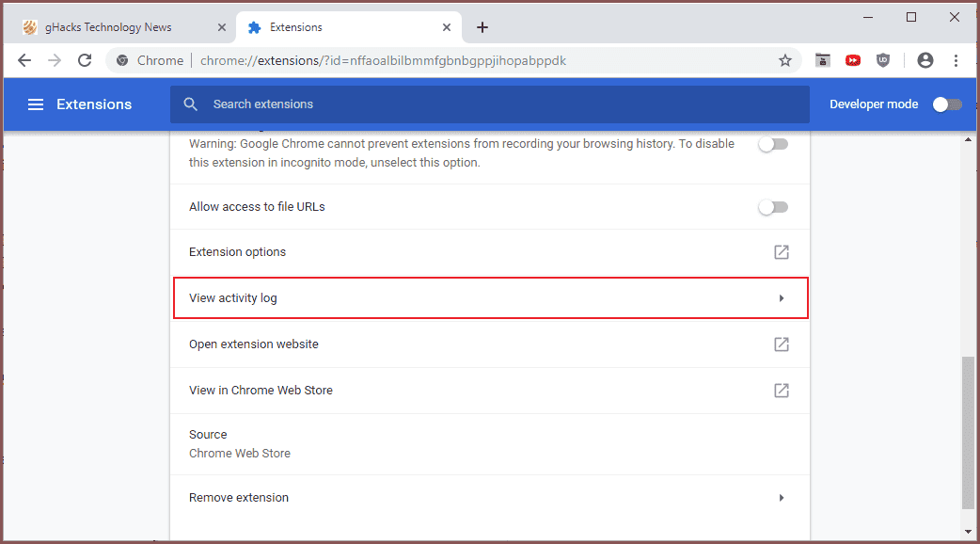This screenshot has width=980, height=544.
Task: Go back to the previous page
Action: coord(24,60)
